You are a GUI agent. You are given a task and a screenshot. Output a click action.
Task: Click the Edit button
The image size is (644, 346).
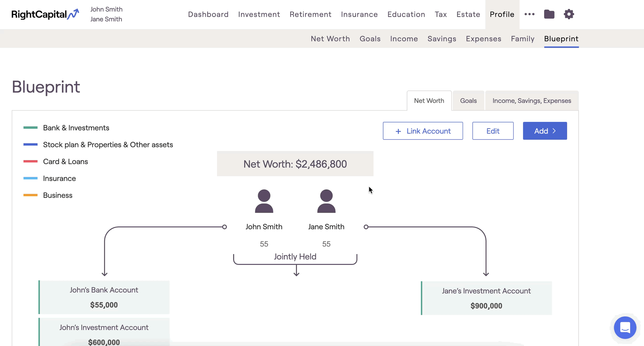493,131
